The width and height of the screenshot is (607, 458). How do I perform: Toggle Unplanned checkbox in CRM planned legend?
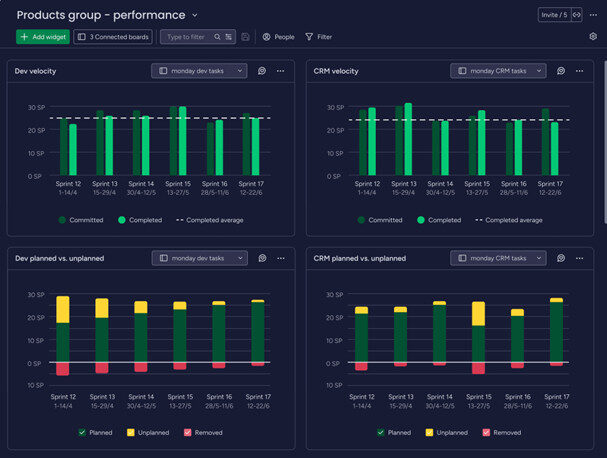click(430, 433)
